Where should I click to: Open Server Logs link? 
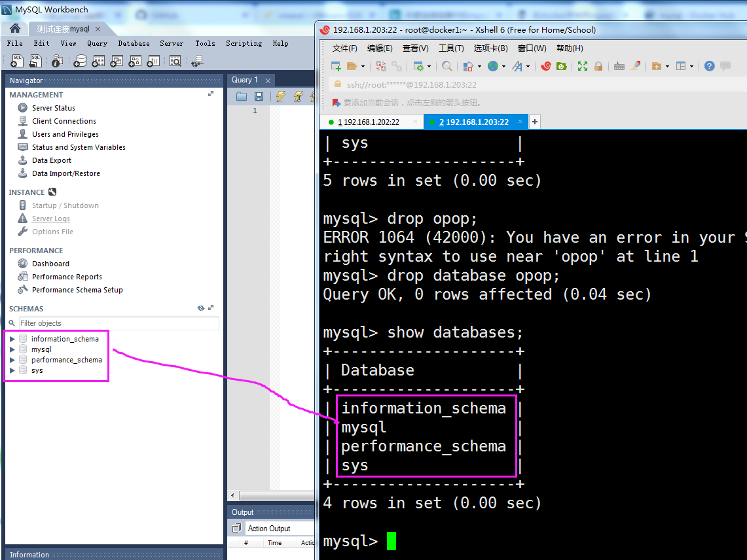(51, 219)
